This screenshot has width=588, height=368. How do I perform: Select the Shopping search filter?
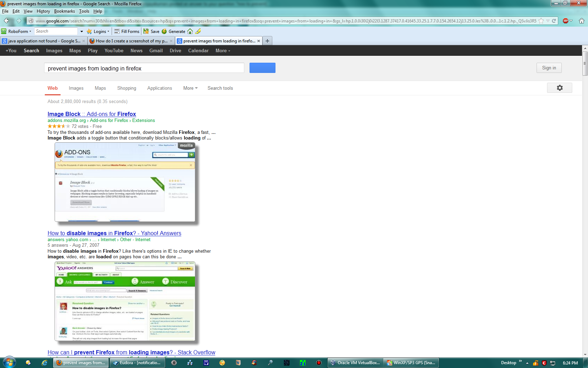click(127, 88)
